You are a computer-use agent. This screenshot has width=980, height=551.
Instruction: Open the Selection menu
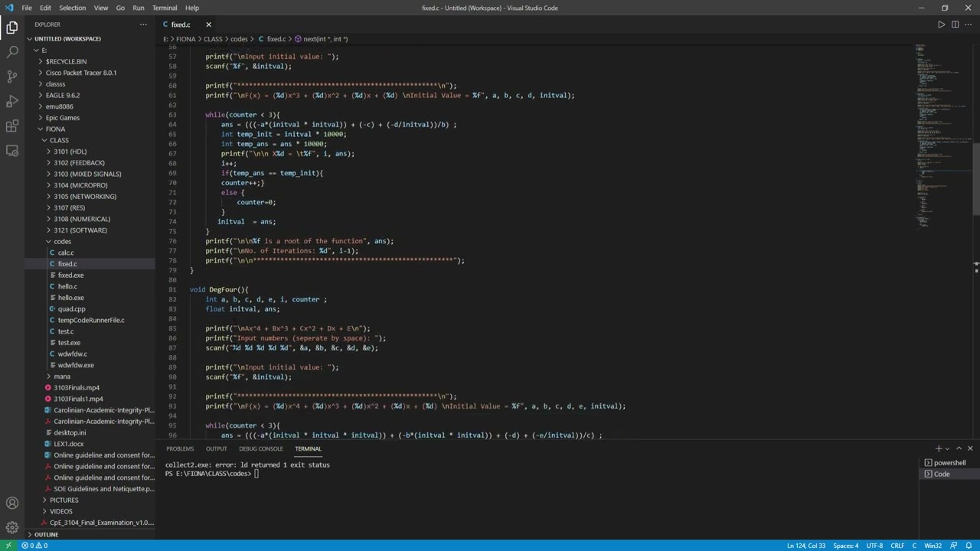tap(72, 8)
